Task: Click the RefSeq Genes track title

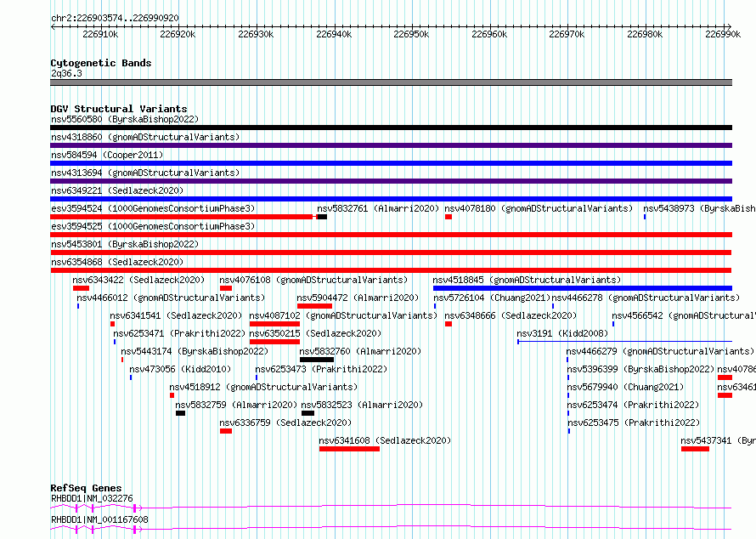Action: click(x=86, y=488)
